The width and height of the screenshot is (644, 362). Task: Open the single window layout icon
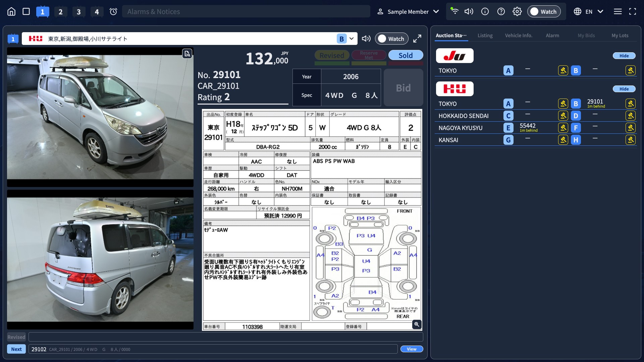(26, 12)
